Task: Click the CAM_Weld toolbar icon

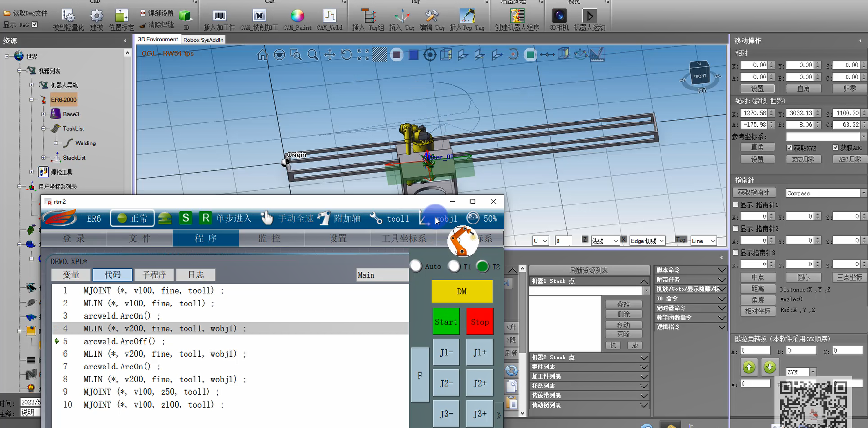Action: [330, 16]
